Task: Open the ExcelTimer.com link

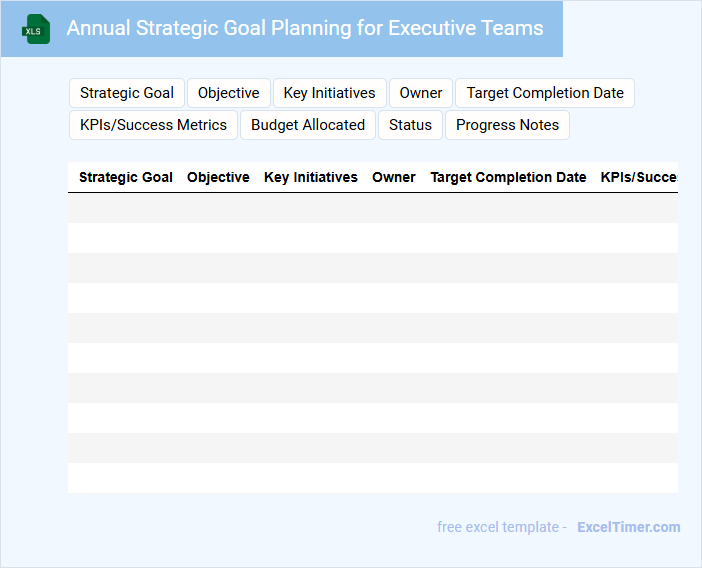Action: 628,527
